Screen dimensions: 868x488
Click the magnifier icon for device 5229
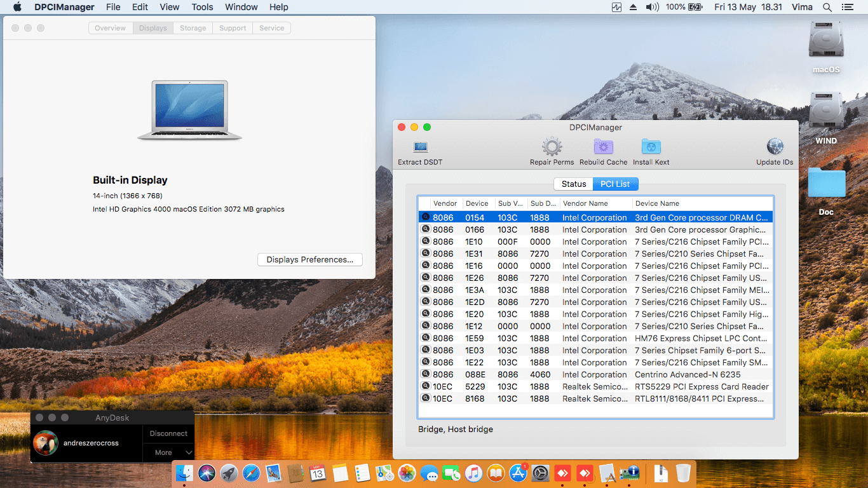(x=426, y=386)
